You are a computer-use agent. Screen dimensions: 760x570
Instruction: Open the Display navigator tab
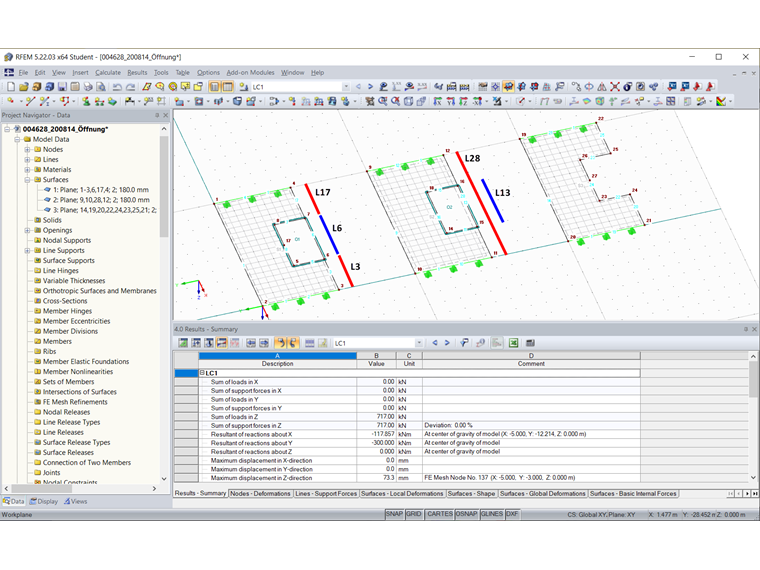point(44,501)
